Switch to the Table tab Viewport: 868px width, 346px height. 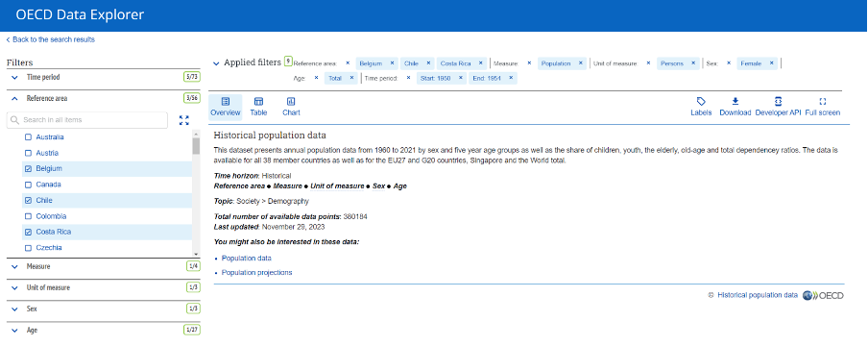tap(258, 107)
